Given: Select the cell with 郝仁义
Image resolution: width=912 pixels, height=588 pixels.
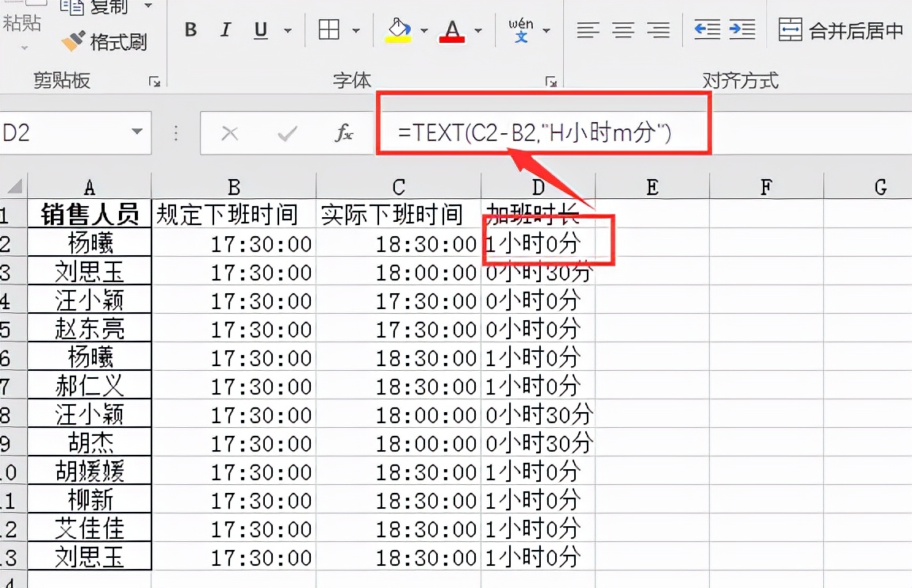Looking at the screenshot, I should 90,385.
